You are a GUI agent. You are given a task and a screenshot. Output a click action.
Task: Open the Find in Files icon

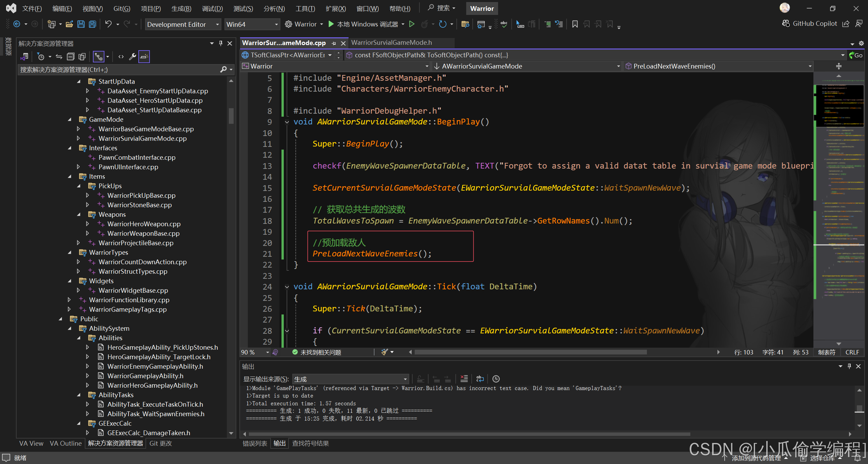tap(465, 24)
